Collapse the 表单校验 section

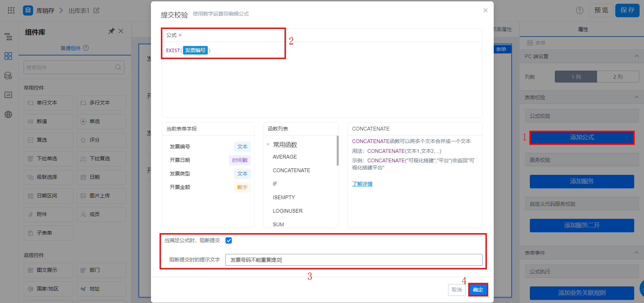(637, 97)
